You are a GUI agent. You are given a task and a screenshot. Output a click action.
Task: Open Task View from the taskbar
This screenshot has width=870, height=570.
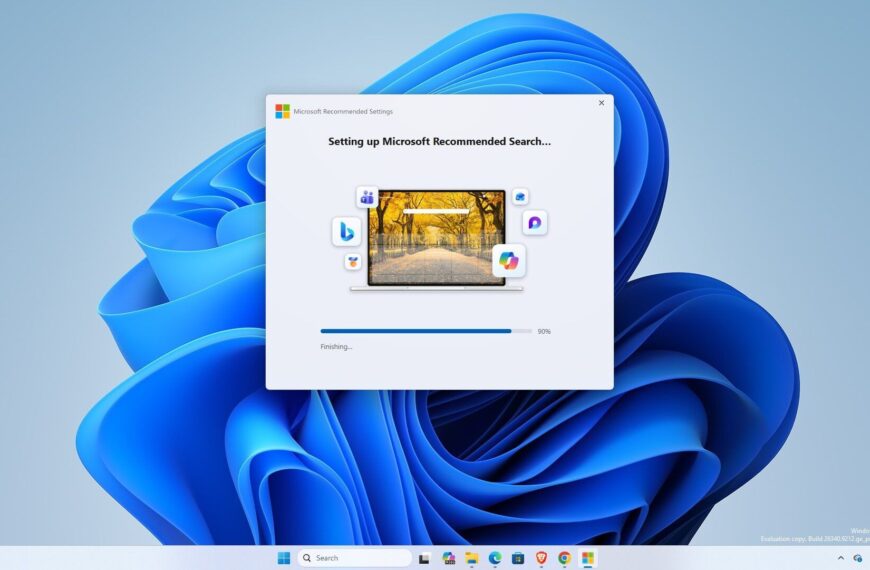[424, 558]
